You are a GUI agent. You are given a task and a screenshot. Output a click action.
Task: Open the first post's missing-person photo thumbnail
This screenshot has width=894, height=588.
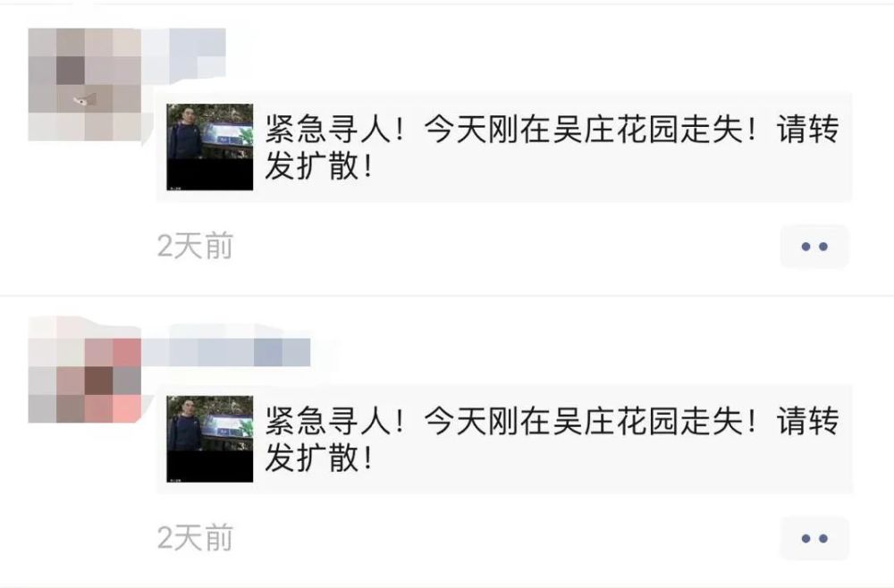[x=210, y=147]
